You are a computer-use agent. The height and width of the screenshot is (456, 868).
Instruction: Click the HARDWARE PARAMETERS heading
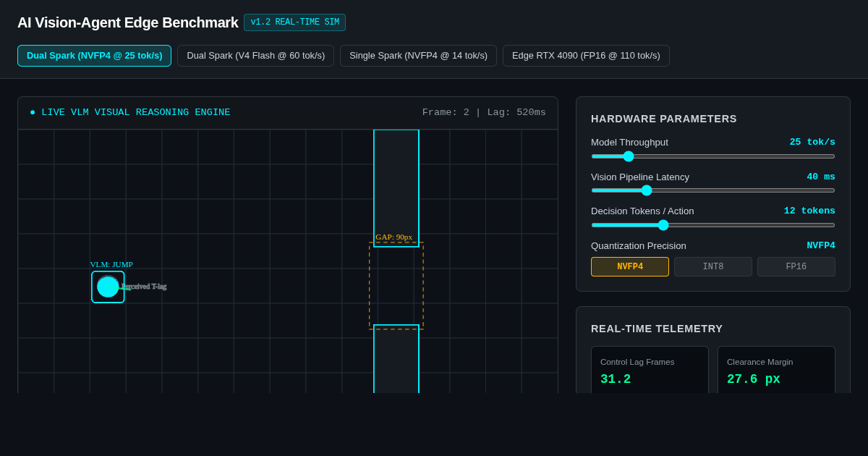point(664,119)
